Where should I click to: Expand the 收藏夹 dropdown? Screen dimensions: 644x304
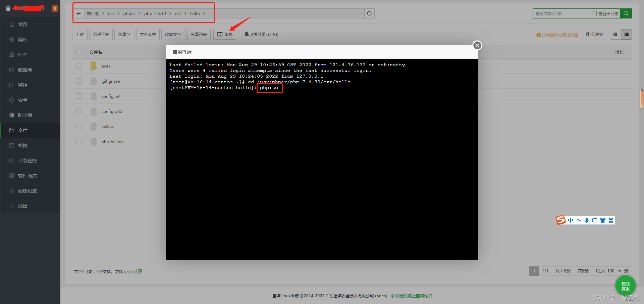point(173,34)
